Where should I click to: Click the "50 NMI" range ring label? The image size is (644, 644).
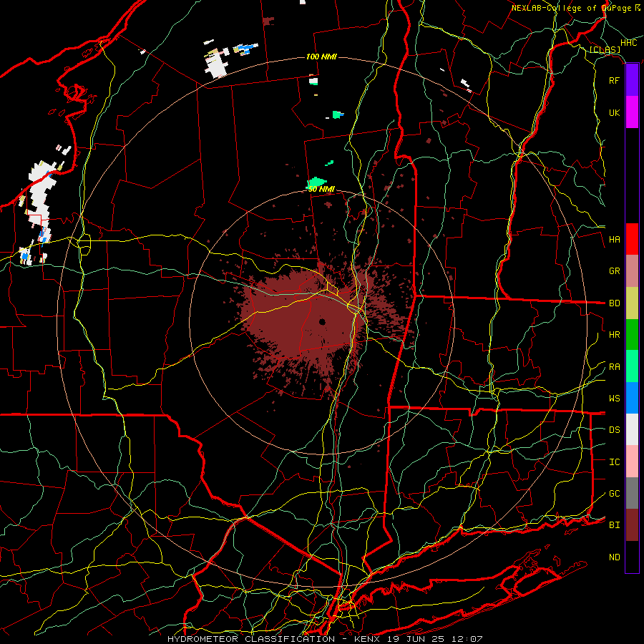[321, 190]
